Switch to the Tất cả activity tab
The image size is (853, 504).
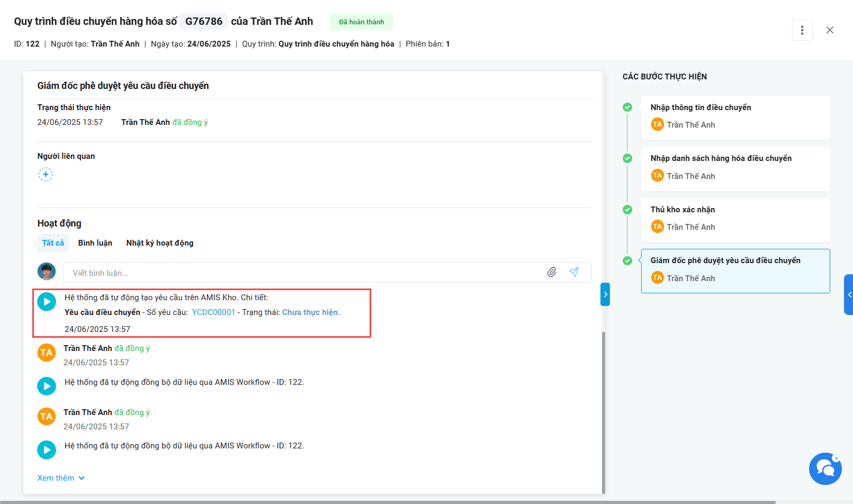(x=53, y=243)
